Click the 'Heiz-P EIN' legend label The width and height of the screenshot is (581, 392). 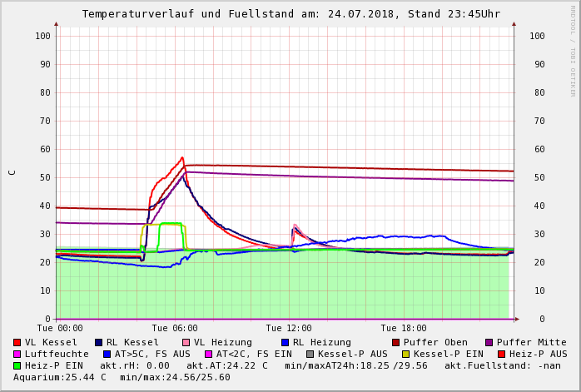(x=54, y=365)
